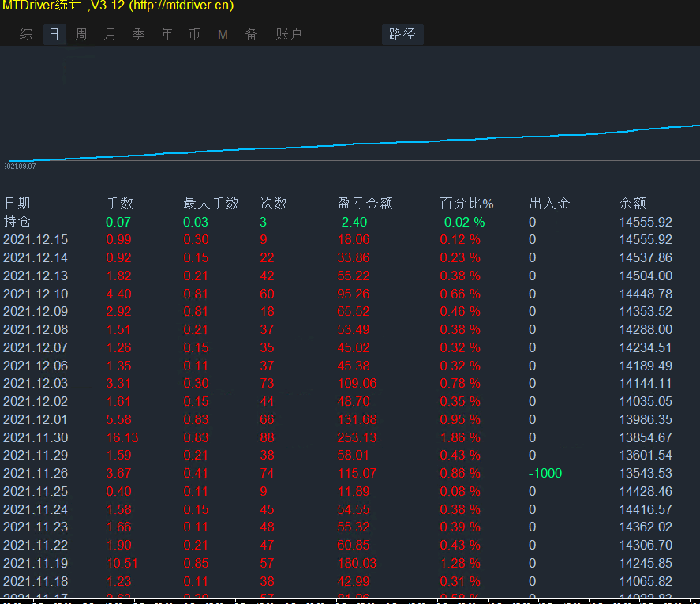
Task: Switch to the 账户 account tab
Action: click(x=288, y=35)
